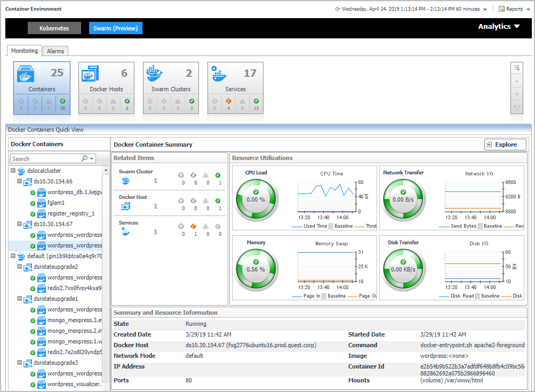Click the Swarm Cluster icon in Related Items
The image size is (535, 392).
[126, 181]
